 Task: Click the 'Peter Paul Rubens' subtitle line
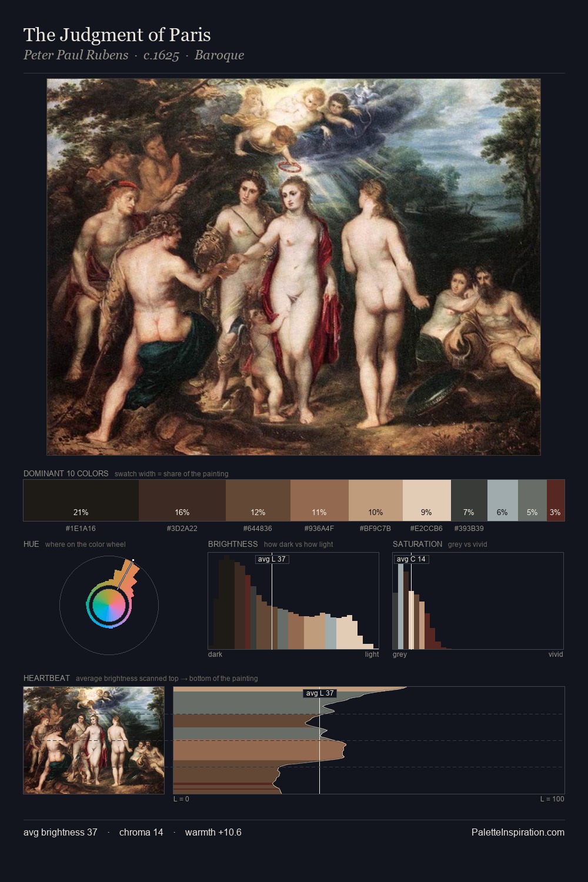point(133,55)
